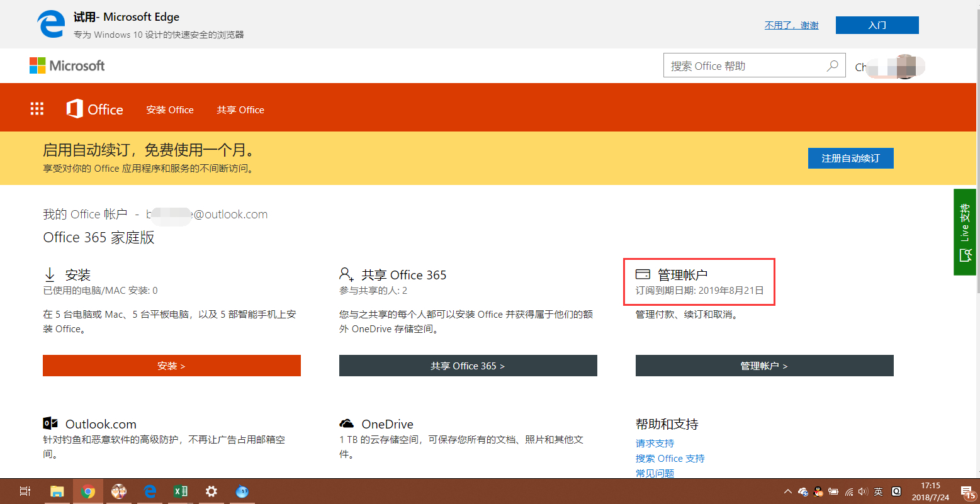Open the notification center icon
The width and height of the screenshot is (980, 504).
click(x=967, y=491)
